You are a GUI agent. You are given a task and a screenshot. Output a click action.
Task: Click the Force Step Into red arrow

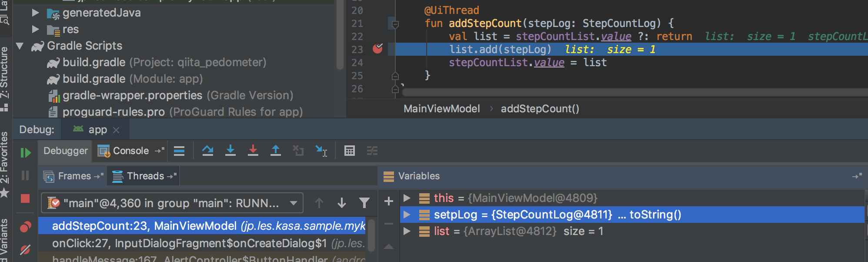[x=253, y=151]
